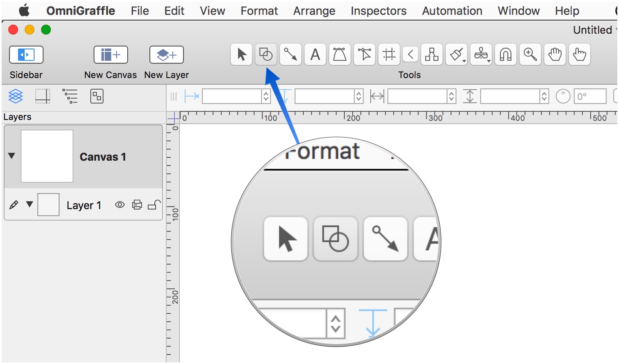This screenshot has height=364, width=619.
Task: Activate the Diagramming tool
Action: 431,54
